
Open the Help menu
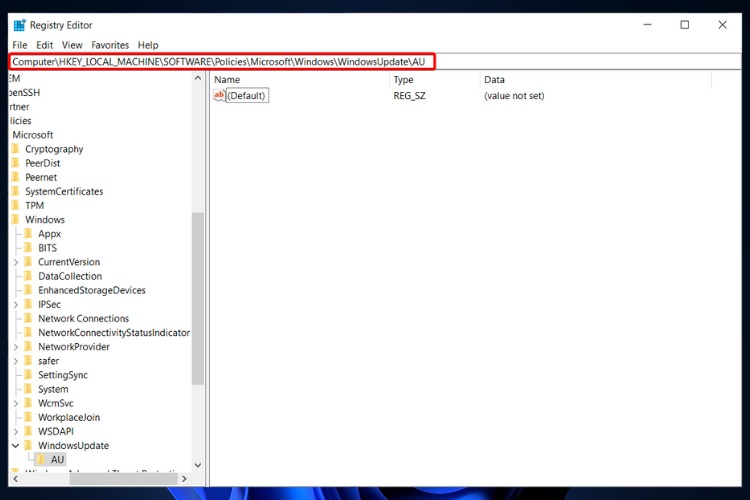pyautogui.click(x=148, y=45)
